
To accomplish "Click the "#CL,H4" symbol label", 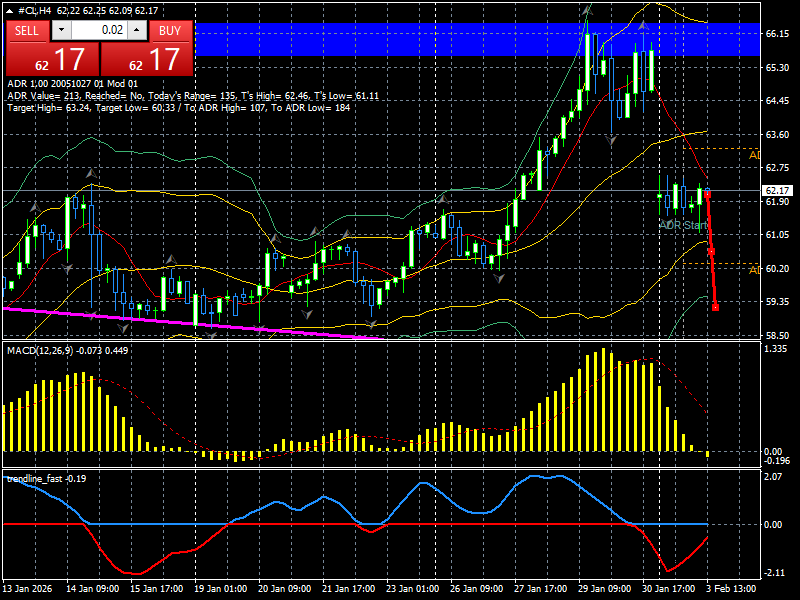I will pos(35,11).
